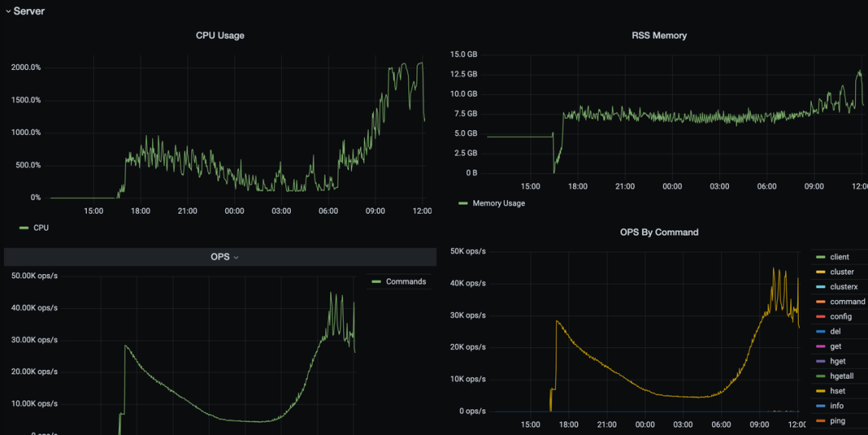
Task: Click the OPS By Command panel title
Action: click(659, 232)
